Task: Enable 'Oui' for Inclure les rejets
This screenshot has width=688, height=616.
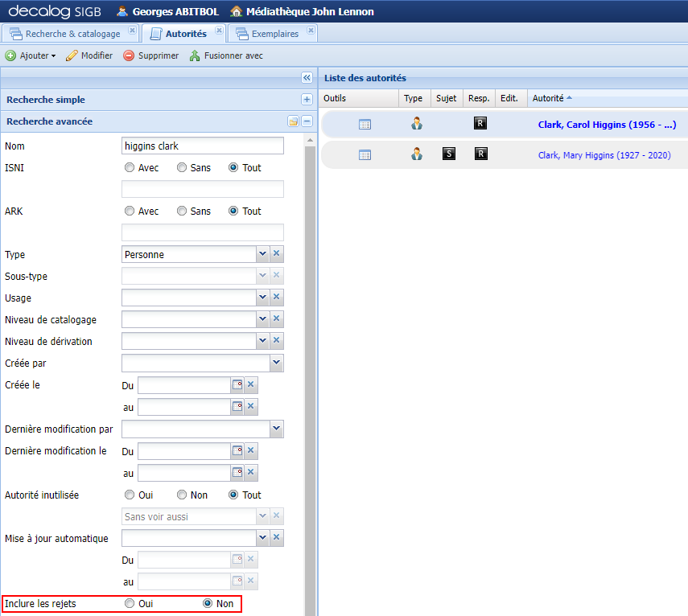Action: point(129,603)
